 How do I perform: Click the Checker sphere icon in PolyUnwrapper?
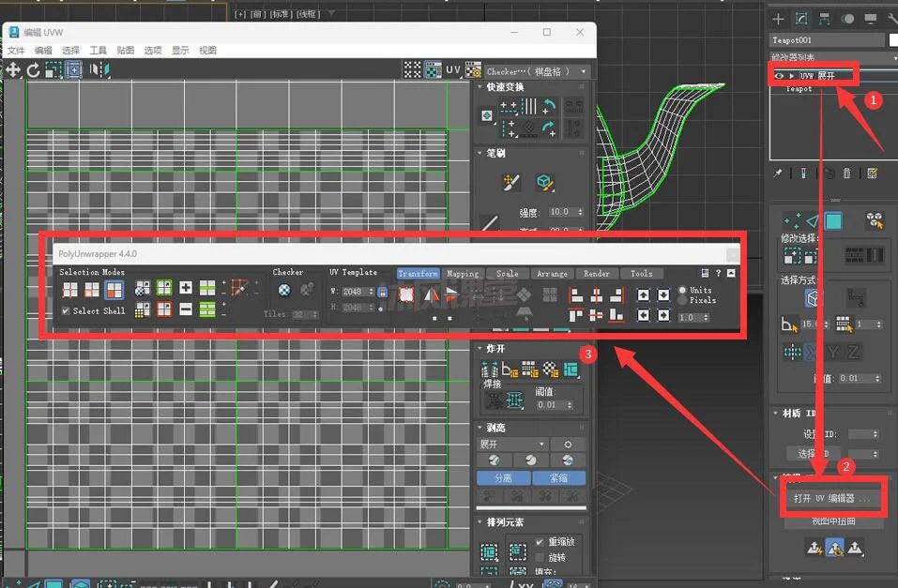284,290
